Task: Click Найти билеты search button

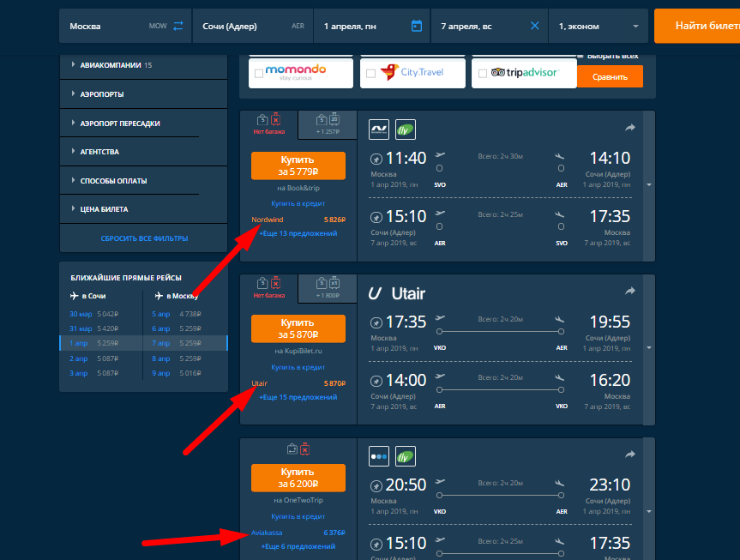Action: 697,26
